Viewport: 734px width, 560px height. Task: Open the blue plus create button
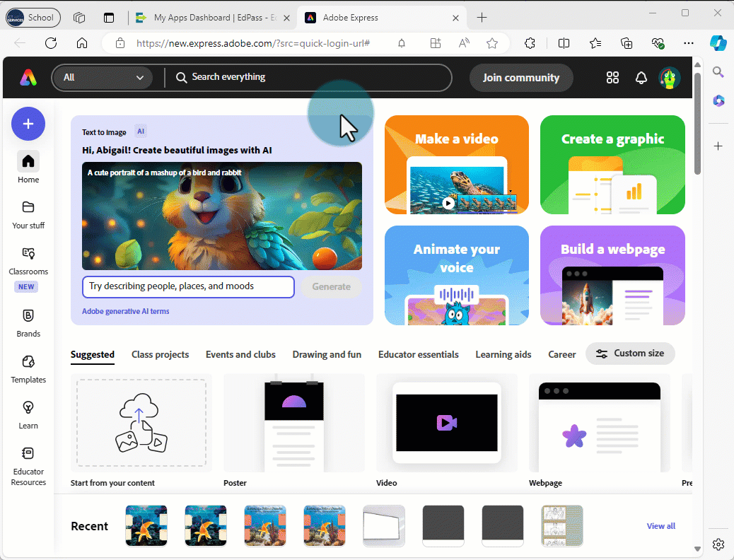(28, 124)
